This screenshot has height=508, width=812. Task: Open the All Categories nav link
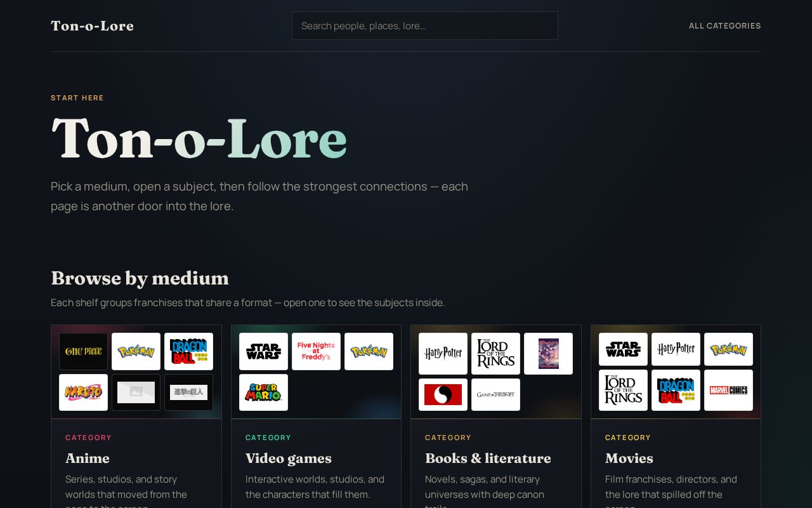724,26
